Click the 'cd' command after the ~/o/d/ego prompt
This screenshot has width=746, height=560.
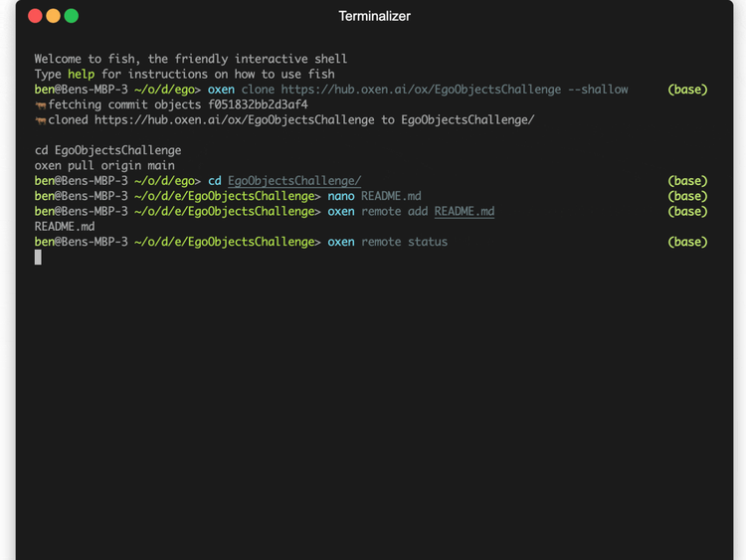[215, 181]
